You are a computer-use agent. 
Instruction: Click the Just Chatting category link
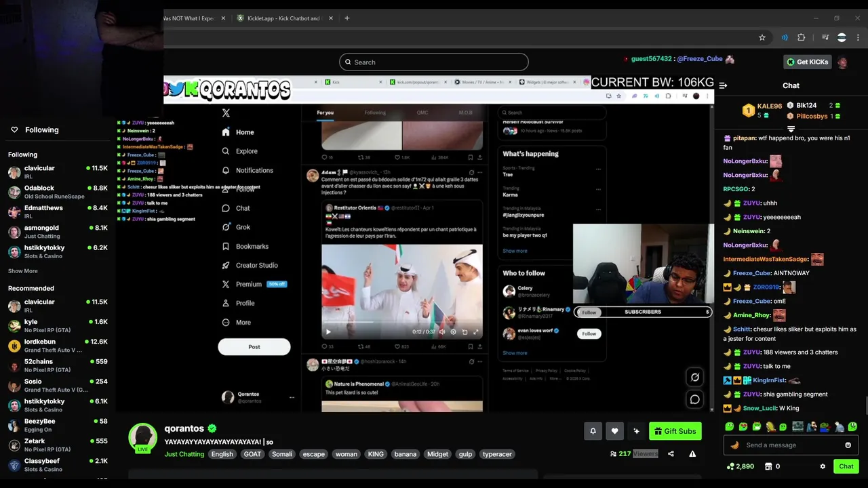(x=184, y=454)
